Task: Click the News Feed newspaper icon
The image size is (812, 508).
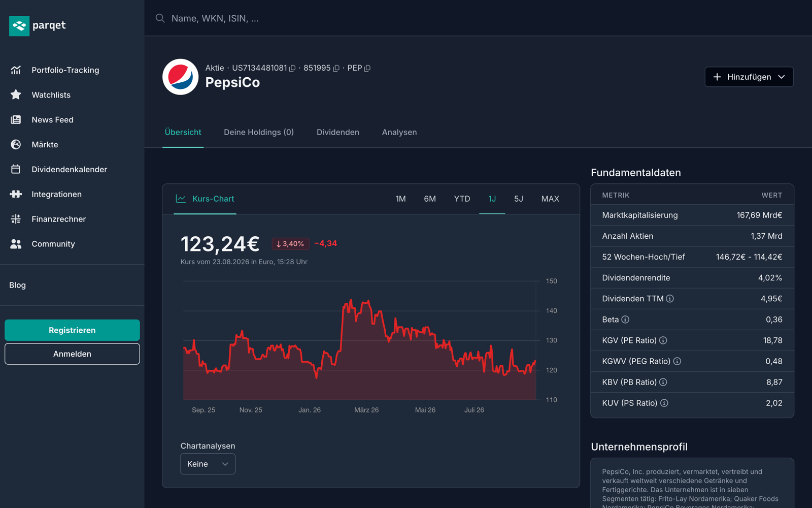Action: pyautogui.click(x=16, y=120)
